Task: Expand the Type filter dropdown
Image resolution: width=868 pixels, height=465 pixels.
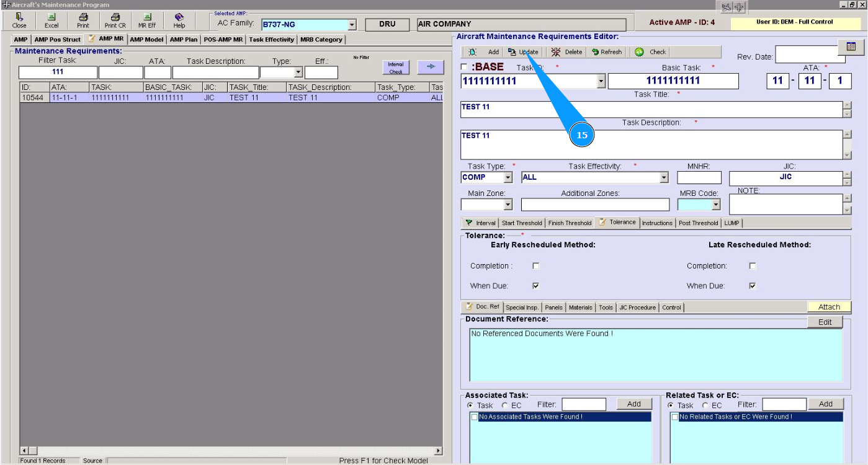Action: point(298,73)
